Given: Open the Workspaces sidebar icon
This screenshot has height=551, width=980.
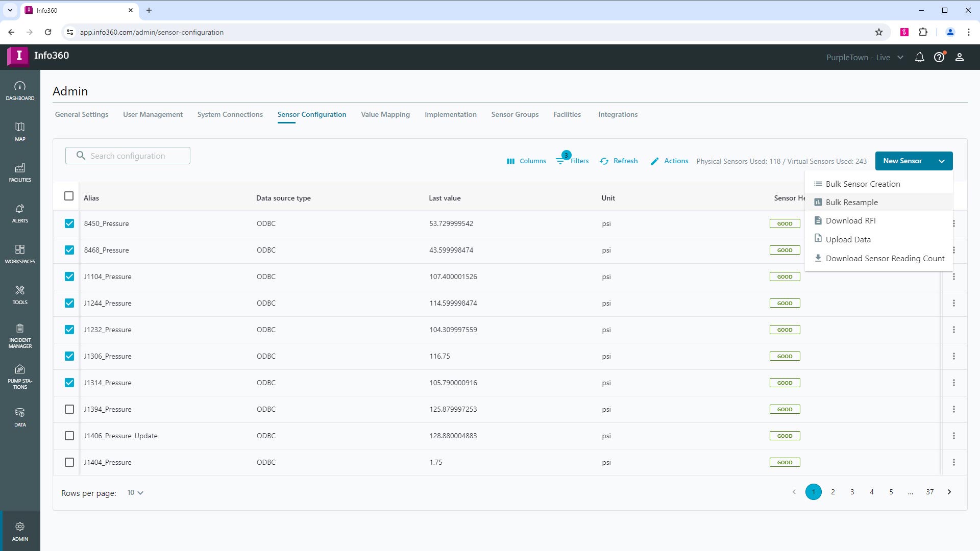Looking at the screenshot, I should (x=20, y=254).
